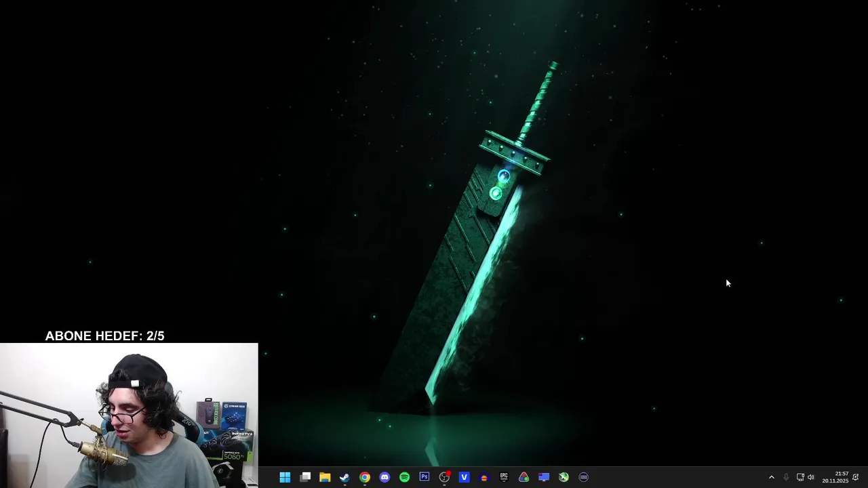Screen dimensions: 868x488
Task: Open Adobe Photoshop from the taskbar
Action: tap(425, 477)
